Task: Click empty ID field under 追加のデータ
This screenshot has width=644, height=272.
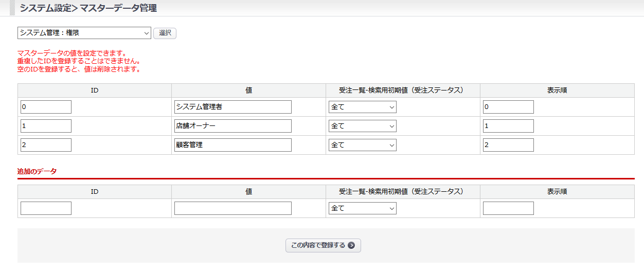Action: point(46,208)
